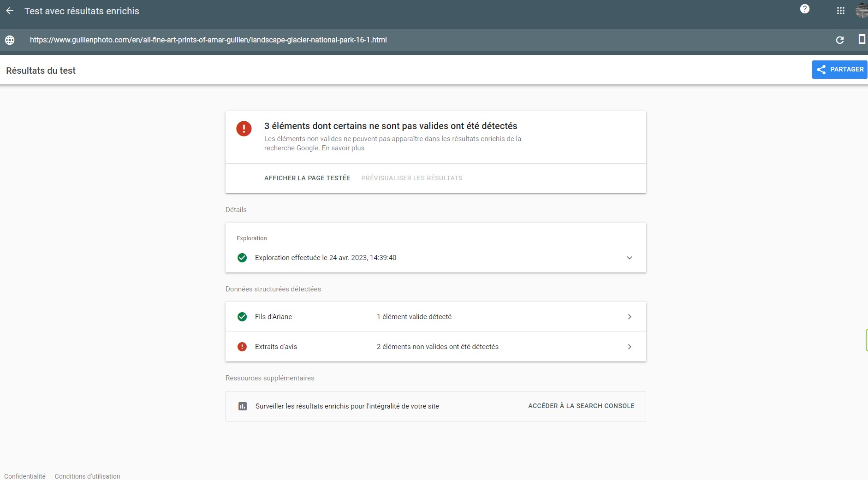
Task: Open the Confidentialité footer link
Action: click(x=25, y=476)
